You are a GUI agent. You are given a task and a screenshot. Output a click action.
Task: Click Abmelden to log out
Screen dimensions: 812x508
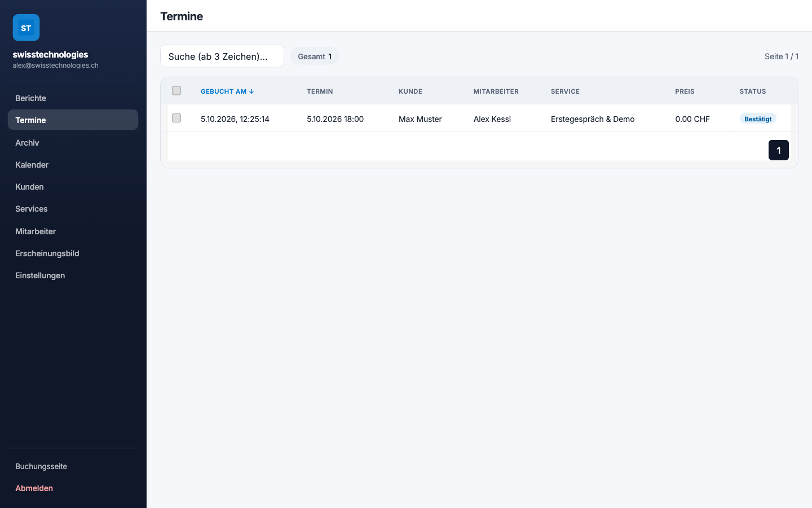point(73,488)
